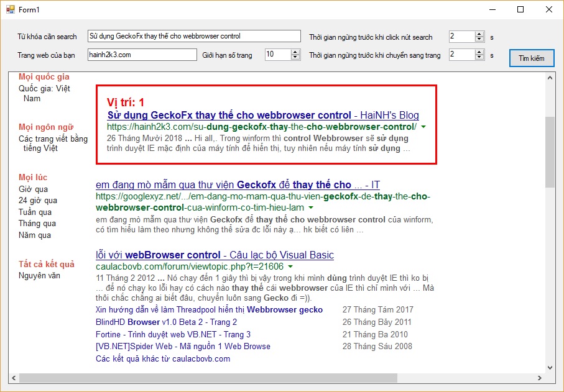
Task: Open HaiNH's Blog GeckoFx result link
Action: coord(263,116)
